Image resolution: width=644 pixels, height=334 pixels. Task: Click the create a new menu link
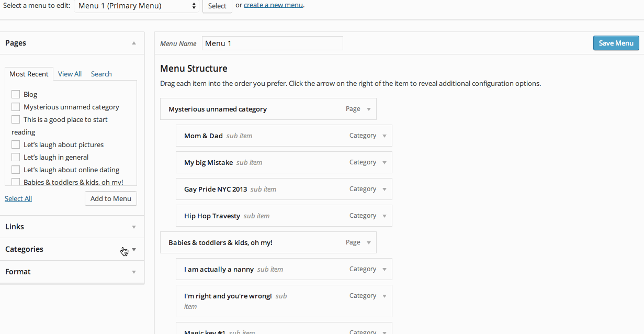[x=273, y=5]
